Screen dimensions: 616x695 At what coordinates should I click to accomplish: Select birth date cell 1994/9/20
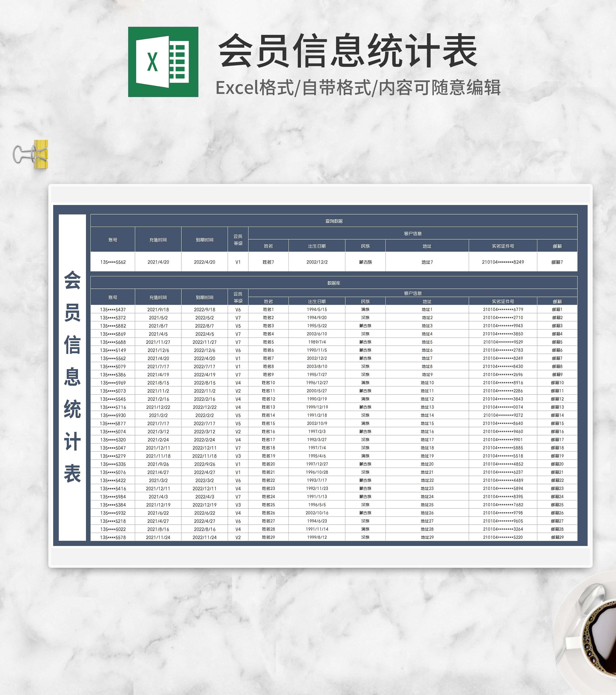pyautogui.click(x=316, y=318)
